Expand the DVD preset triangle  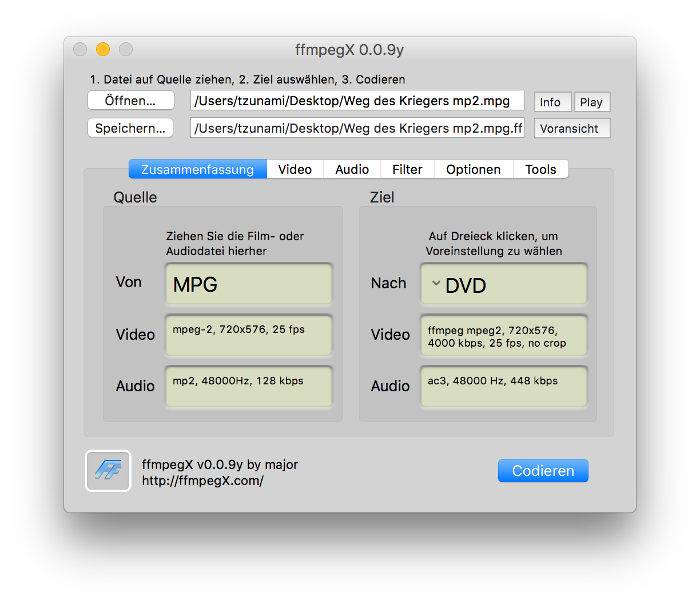coord(436,283)
